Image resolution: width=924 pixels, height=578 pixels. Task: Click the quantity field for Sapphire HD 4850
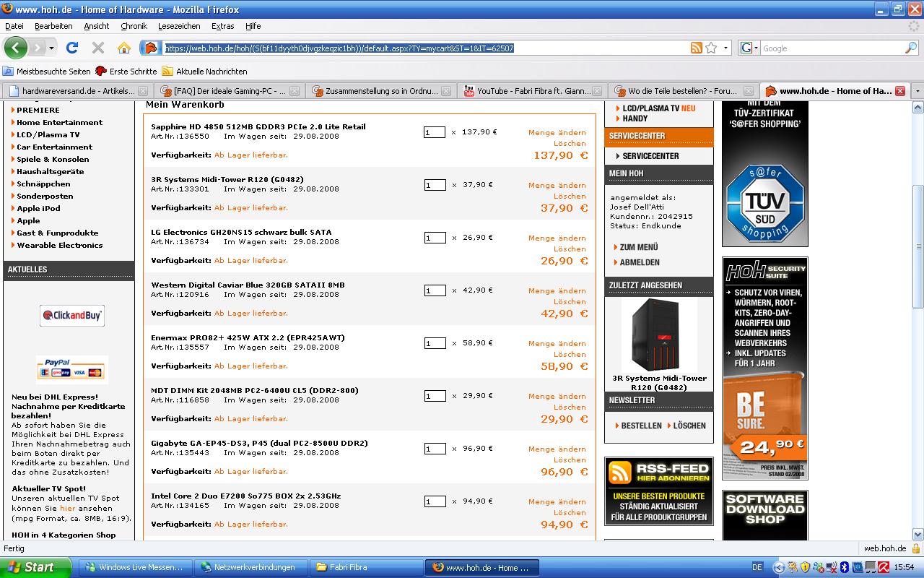pyautogui.click(x=435, y=132)
